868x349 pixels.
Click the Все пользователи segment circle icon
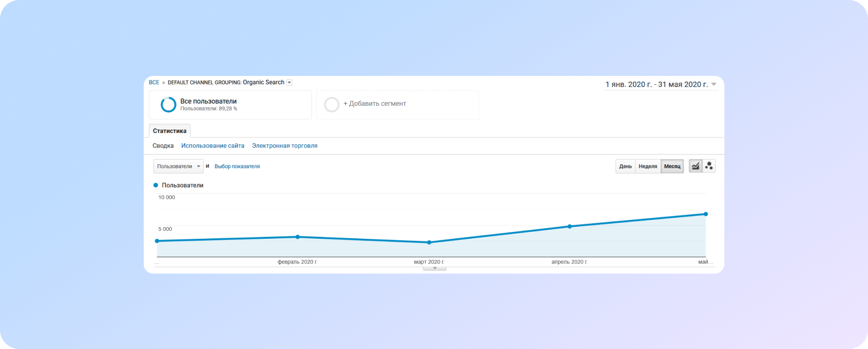(x=168, y=104)
